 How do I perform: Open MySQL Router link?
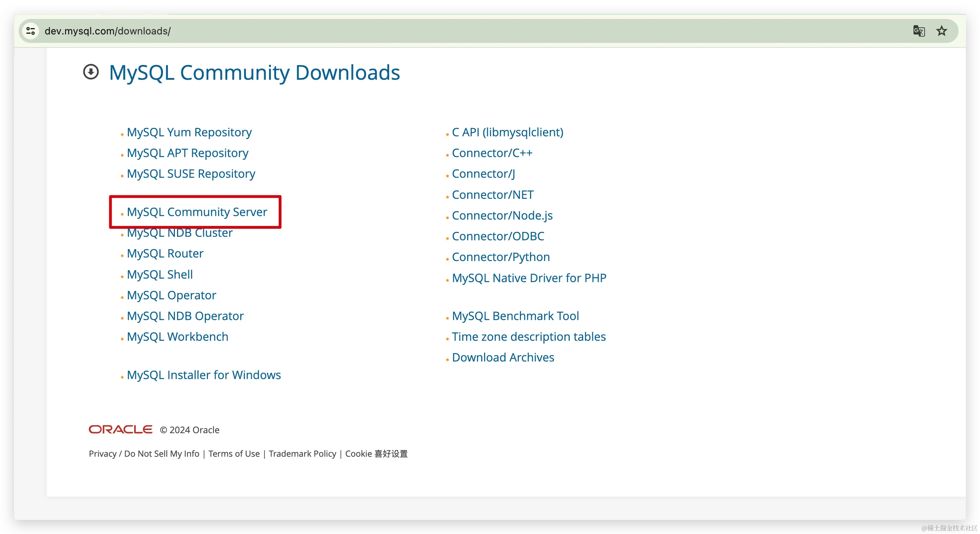(165, 254)
